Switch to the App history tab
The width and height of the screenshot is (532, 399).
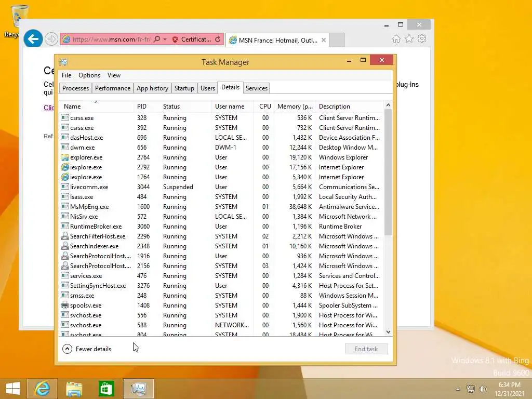tap(152, 88)
